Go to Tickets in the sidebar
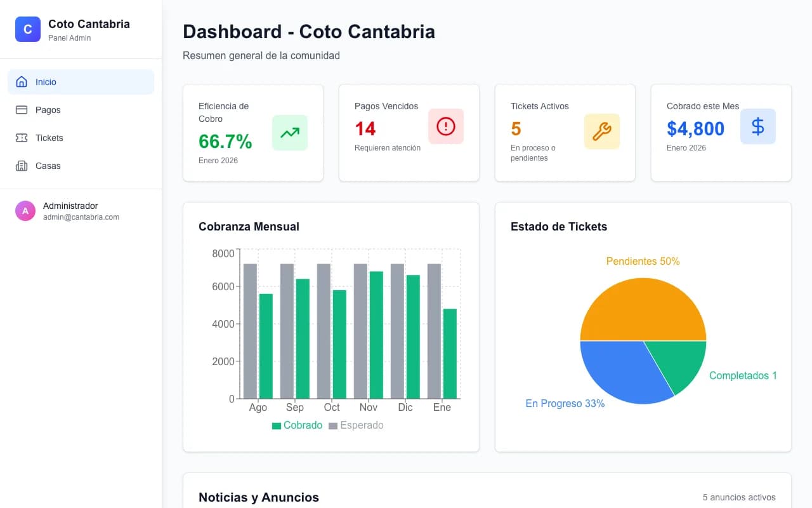Viewport: 812px width, 508px height. (81, 138)
